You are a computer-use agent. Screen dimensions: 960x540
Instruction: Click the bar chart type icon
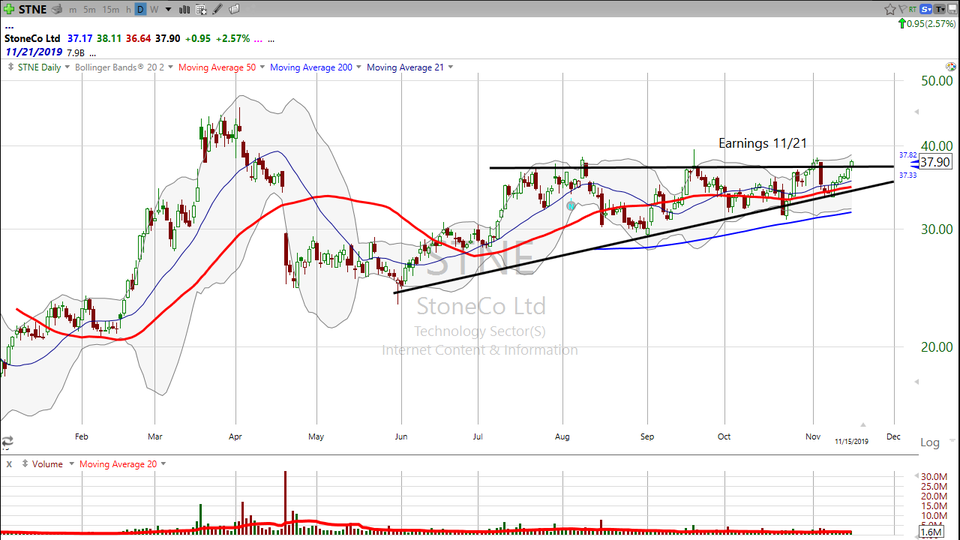(184, 9)
